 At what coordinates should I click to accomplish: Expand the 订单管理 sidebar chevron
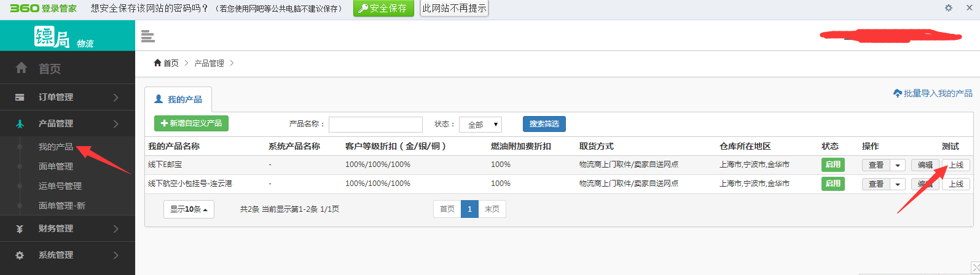point(116,97)
